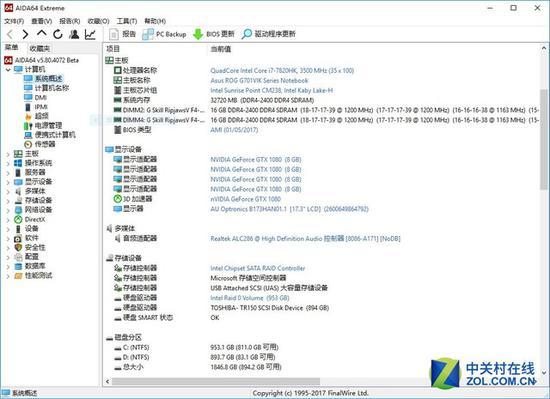
Task: Open the AMI (01/05/2017) BIOS link
Action: point(234,130)
